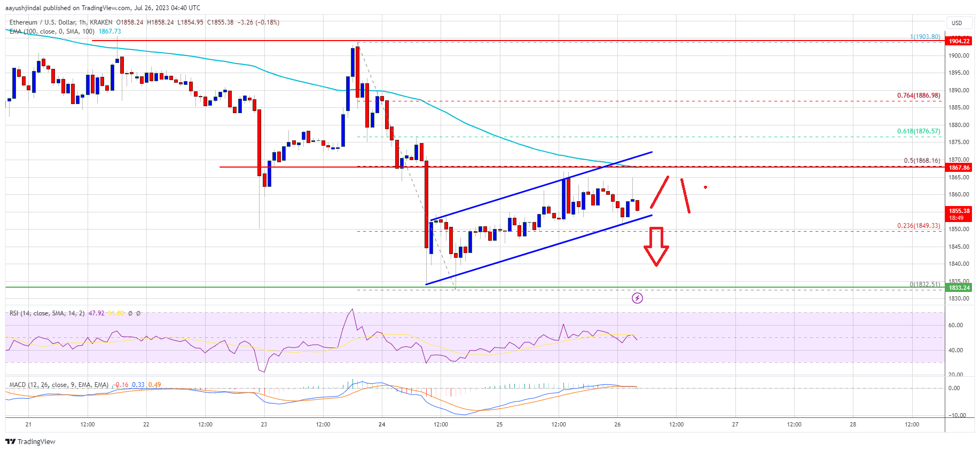
Task: Click date 22 on the time axis
Action: click(x=146, y=424)
